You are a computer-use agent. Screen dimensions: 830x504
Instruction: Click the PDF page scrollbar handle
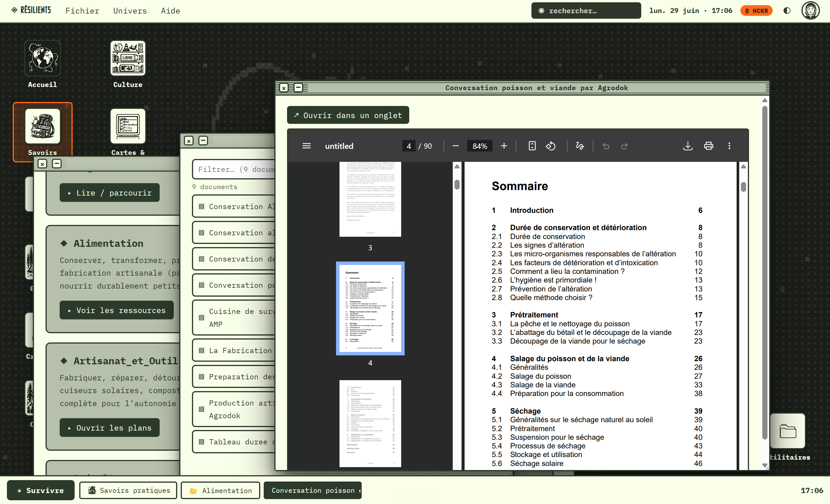(744, 187)
